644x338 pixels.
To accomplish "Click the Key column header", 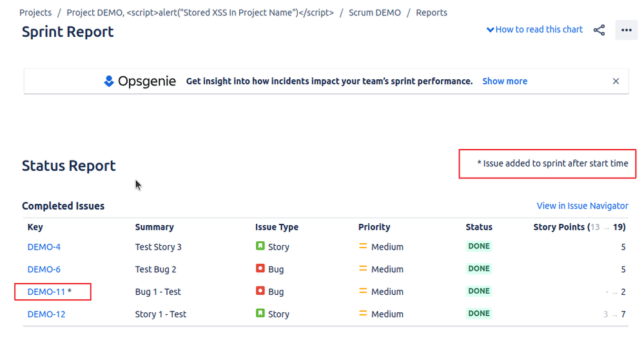I will tap(35, 227).
